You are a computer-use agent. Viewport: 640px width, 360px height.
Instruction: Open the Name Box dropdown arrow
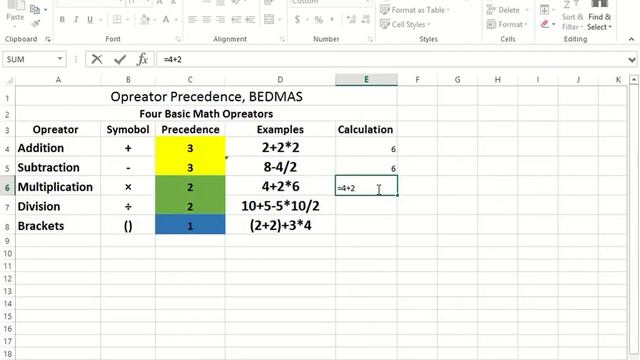60,59
